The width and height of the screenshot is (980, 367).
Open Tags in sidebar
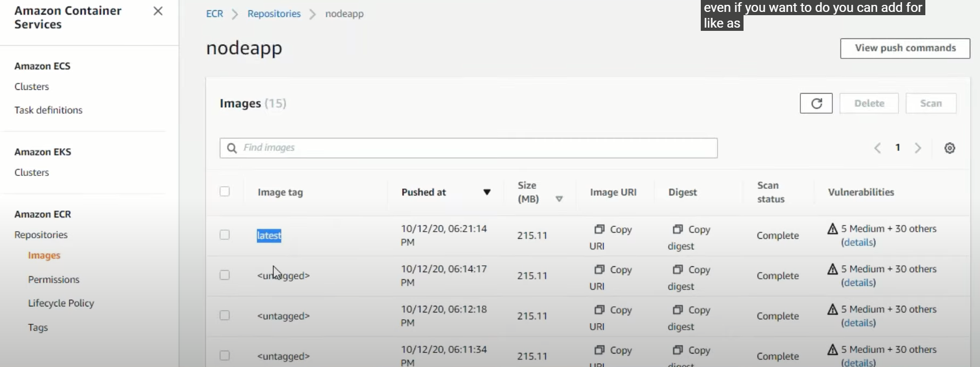[38, 327]
